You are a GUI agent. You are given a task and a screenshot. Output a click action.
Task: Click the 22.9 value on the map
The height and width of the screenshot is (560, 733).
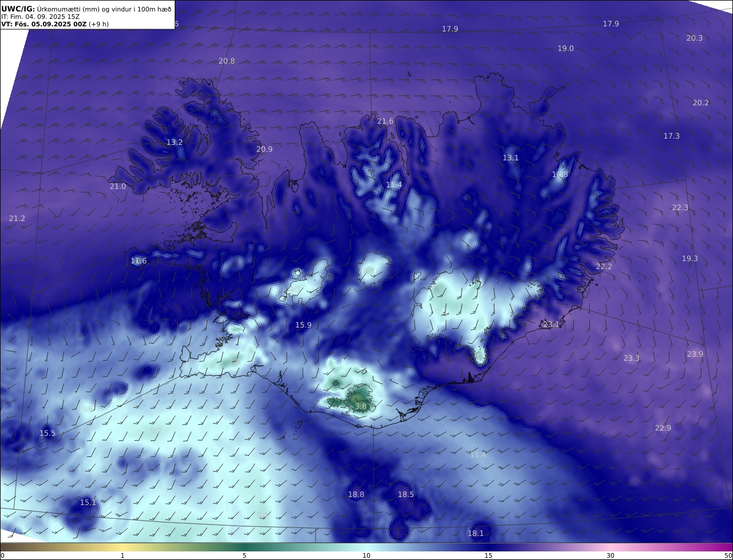pos(663,428)
